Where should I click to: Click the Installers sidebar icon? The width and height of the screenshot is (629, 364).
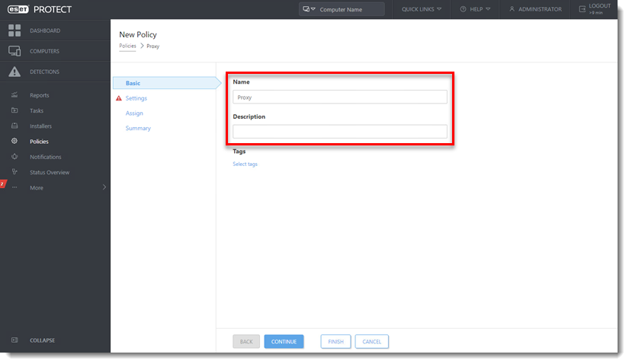pos(14,126)
